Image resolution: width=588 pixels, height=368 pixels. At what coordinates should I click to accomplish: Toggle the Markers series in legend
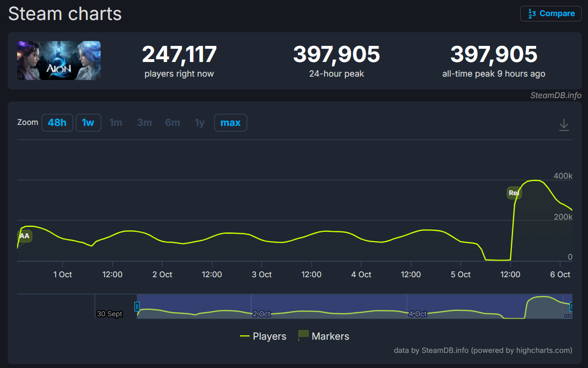pos(323,336)
